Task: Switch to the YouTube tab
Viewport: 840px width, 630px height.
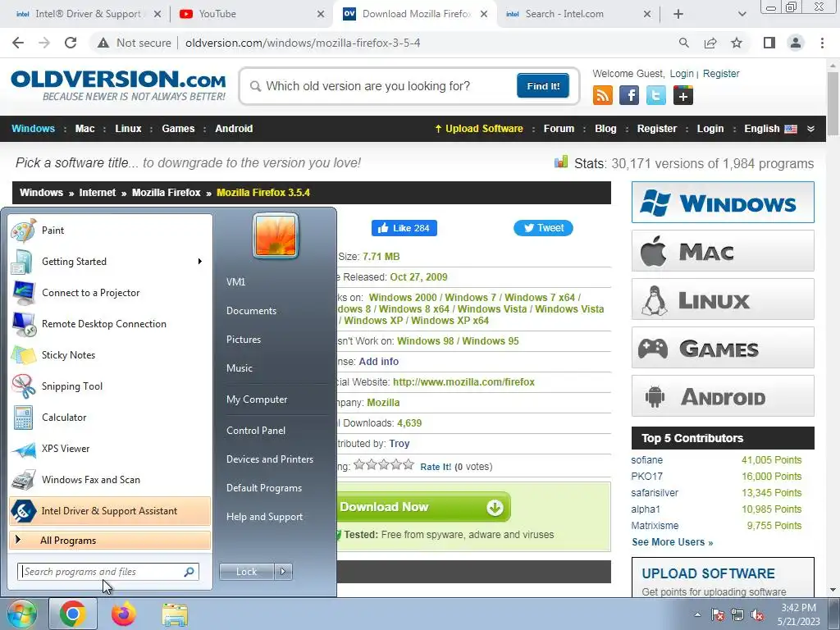Action: click(x=252, y=14)
